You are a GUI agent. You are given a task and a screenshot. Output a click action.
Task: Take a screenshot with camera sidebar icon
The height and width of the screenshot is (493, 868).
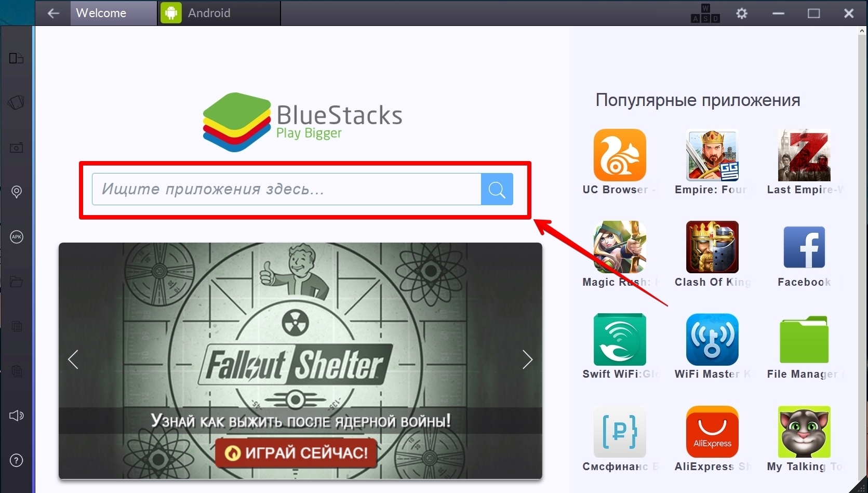point(16,148)
